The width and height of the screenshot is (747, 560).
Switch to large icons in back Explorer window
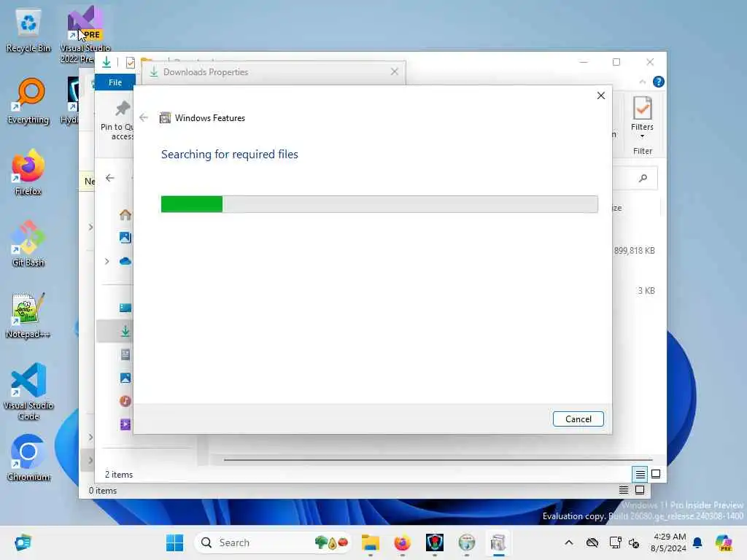(640, 490)
